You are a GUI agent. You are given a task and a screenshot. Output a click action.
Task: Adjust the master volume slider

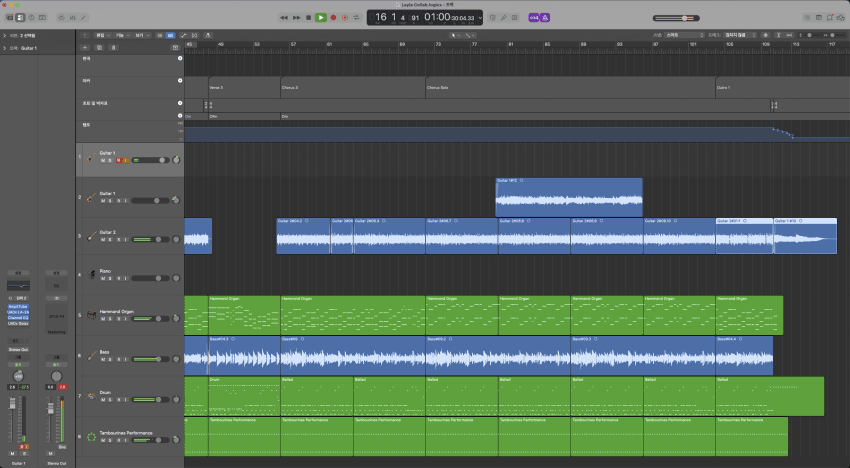[x=684, y=18]
